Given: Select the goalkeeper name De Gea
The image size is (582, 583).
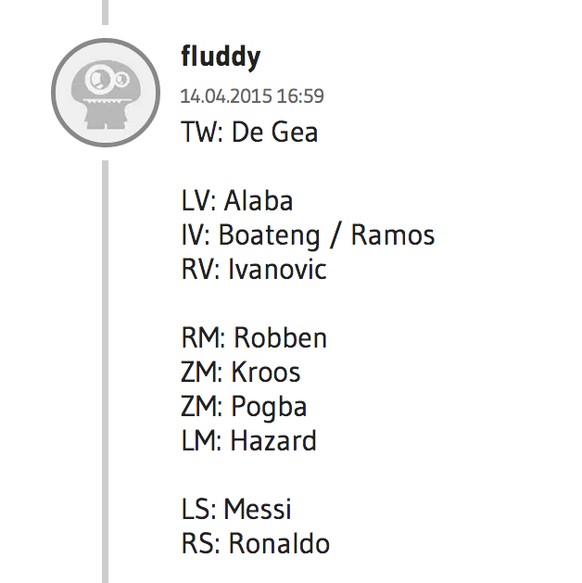Looking at the screenshot, I should (x=274, y=132).
